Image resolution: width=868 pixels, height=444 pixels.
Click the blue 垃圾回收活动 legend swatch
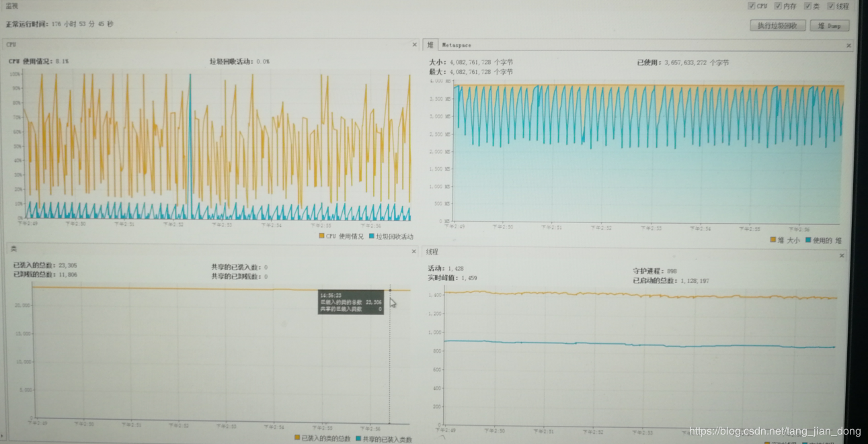[372, 236]
